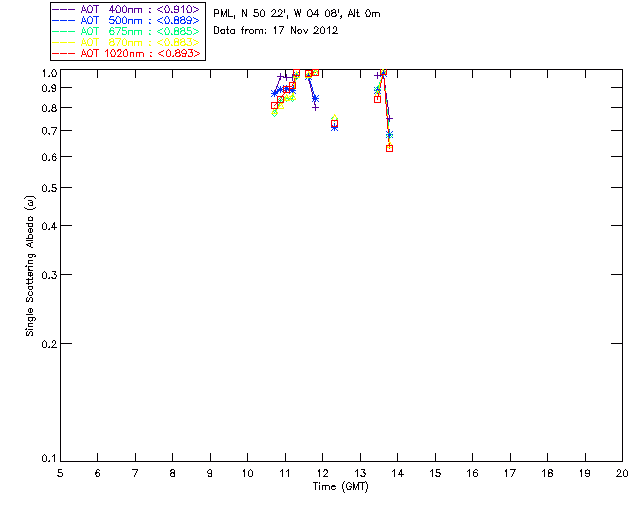This screenshot has height=512, width=640.
Task: Click the leftmost green diamond data marker
Action: (x=274, y=113)
